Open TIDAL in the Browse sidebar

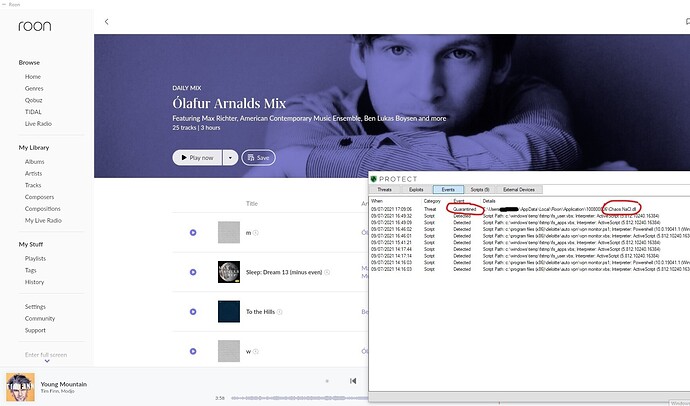click(33, 112)
